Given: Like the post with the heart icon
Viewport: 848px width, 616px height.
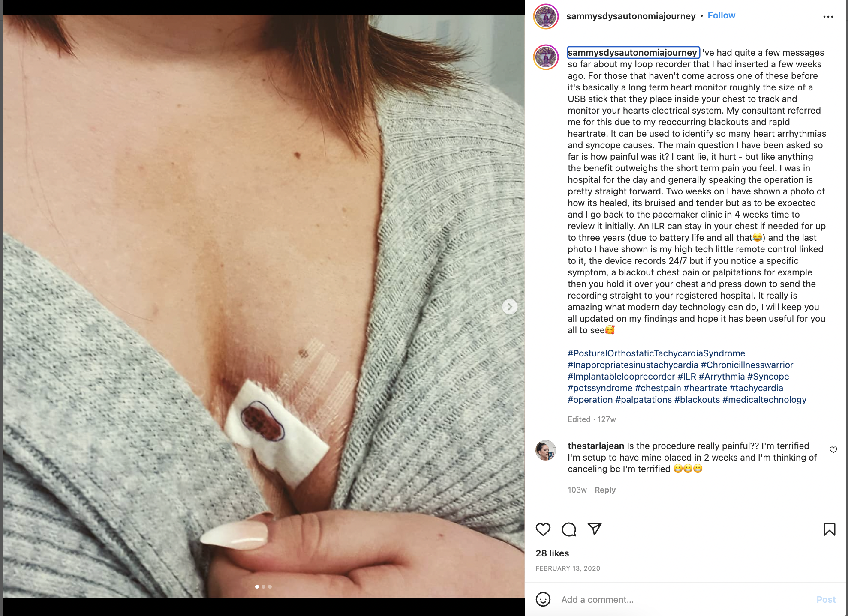Looking at the screenshot, I should click(543, 529).
